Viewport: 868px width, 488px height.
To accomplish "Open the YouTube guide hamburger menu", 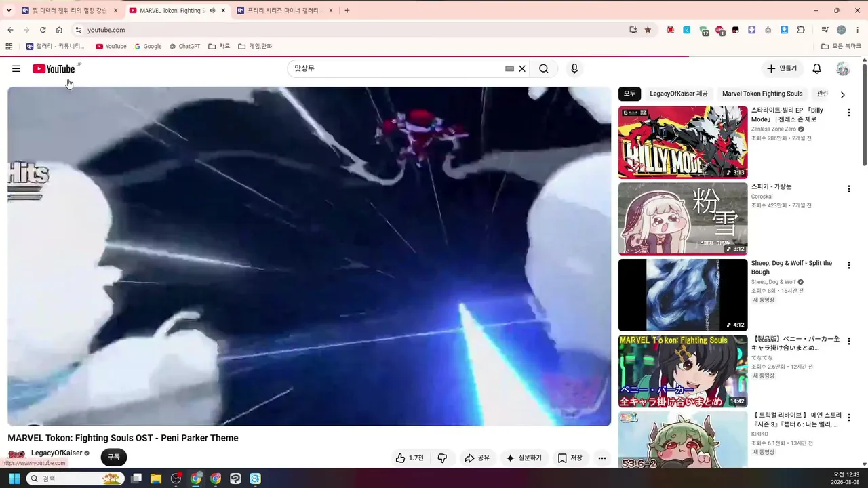I will click(x=16, y=68).
